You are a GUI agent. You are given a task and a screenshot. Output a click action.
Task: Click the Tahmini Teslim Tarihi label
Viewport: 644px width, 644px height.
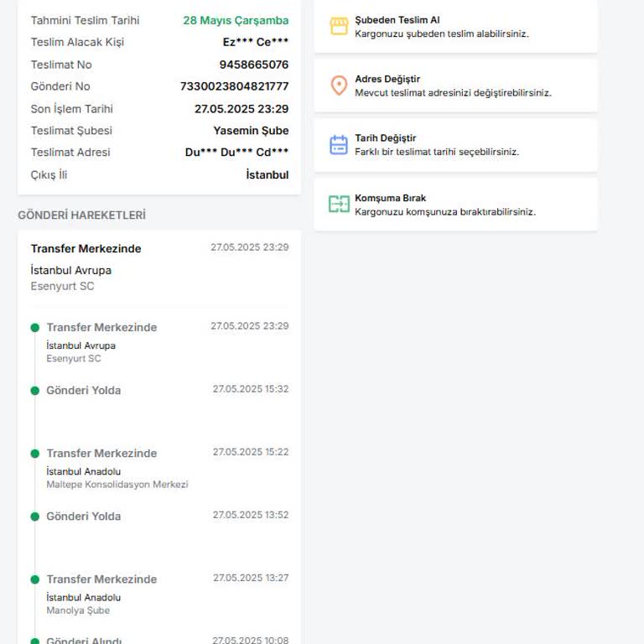point(85,20)
